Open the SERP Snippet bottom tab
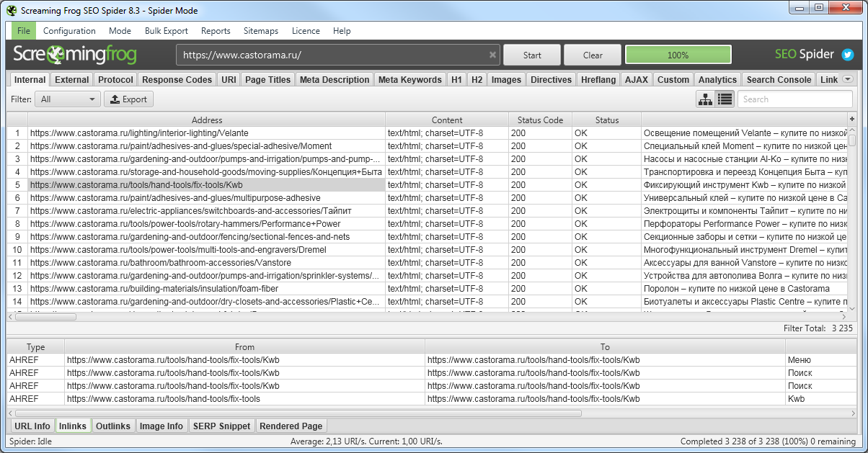868x453 pixels. click(222, 426)
